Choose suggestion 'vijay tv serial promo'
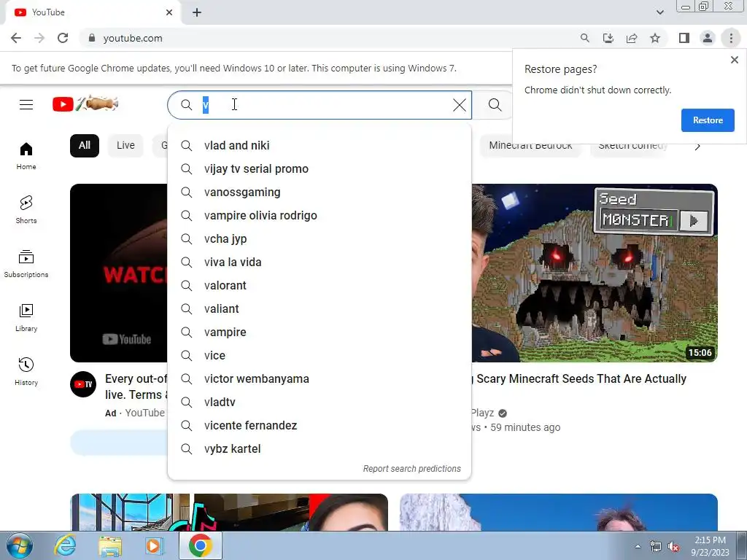The height and width of the screenshot is (560, 747). tap(320, 168)
